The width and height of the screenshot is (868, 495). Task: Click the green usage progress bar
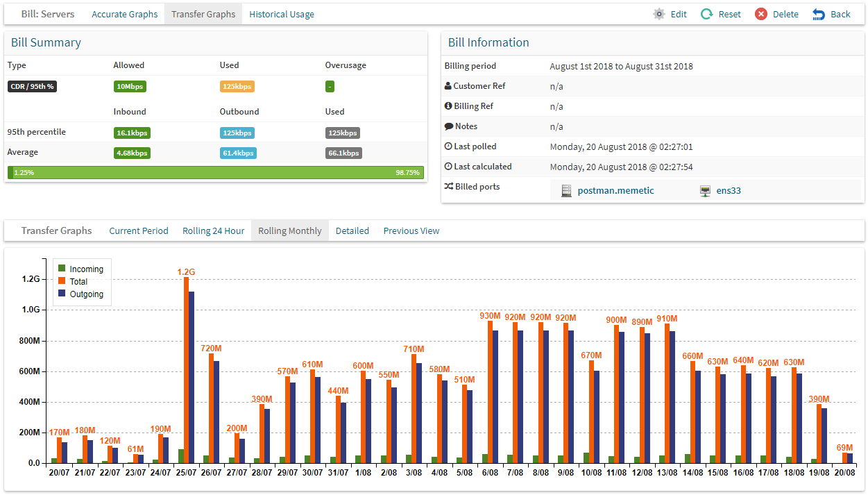(x=216, y=172)
